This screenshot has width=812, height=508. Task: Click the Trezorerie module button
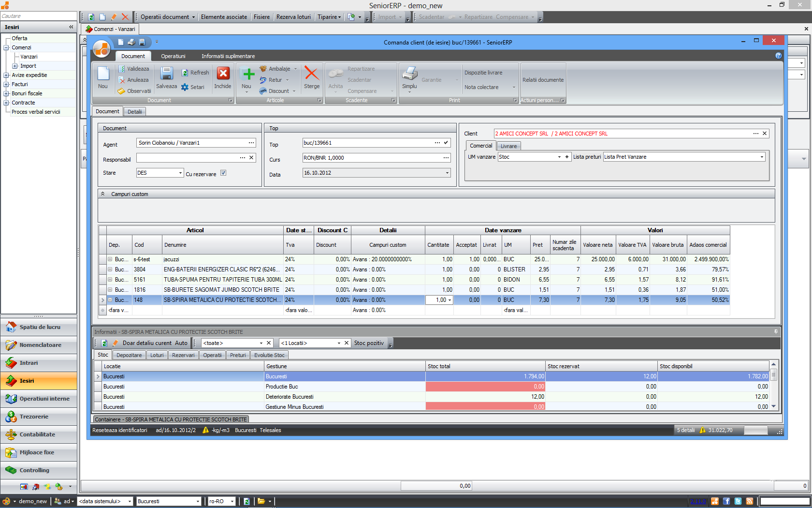(x=39, y=417)
